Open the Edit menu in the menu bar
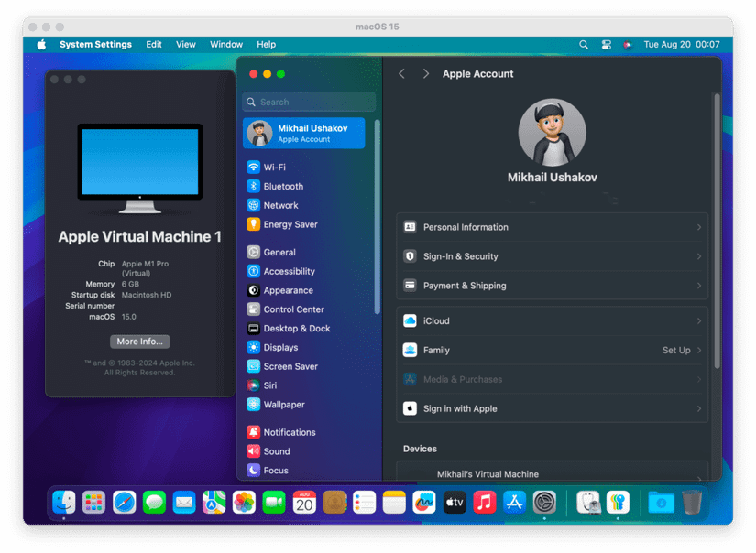The height and width of the screenshot is (553, 756). (x=153, y=44)
